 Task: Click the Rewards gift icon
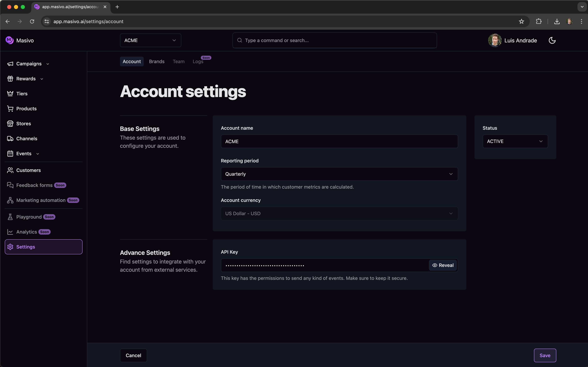click(10, 79)
